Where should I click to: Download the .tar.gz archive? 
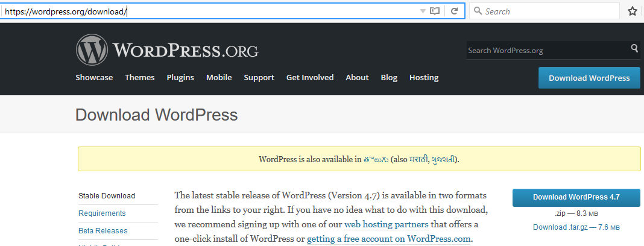pos(576,227)
